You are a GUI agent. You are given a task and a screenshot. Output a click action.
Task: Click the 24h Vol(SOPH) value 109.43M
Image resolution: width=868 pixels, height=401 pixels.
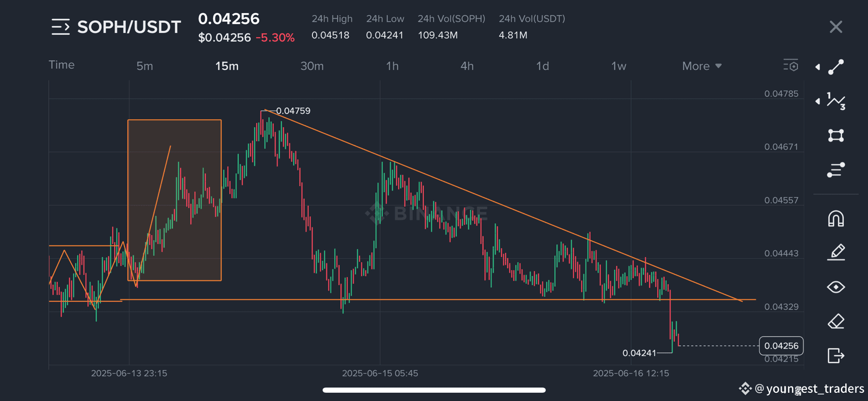pyautogui.click(x=438, y=35)
